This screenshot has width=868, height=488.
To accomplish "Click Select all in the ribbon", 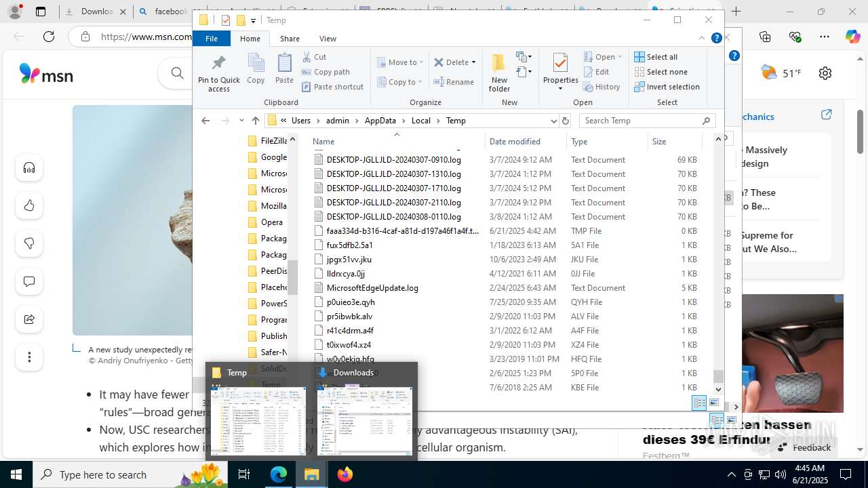I will [x=656, y=57].
